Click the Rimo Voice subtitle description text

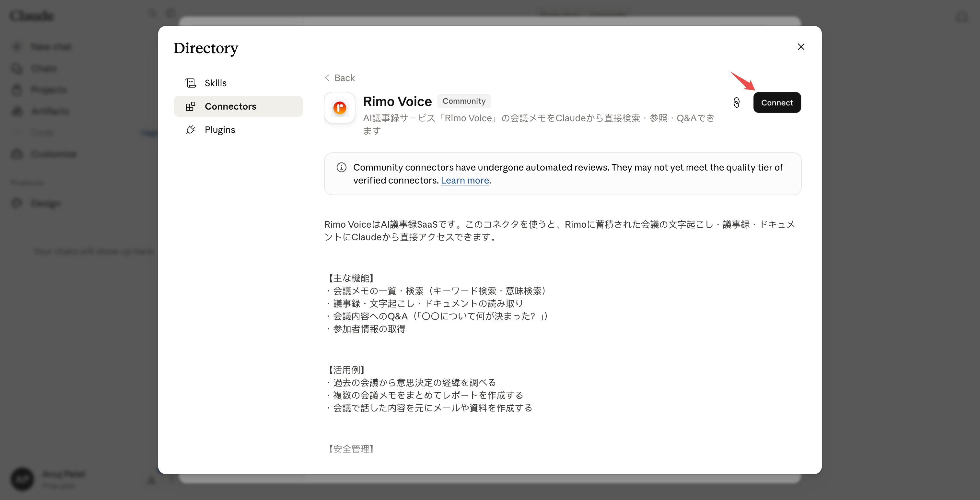[x=539, y=124]
